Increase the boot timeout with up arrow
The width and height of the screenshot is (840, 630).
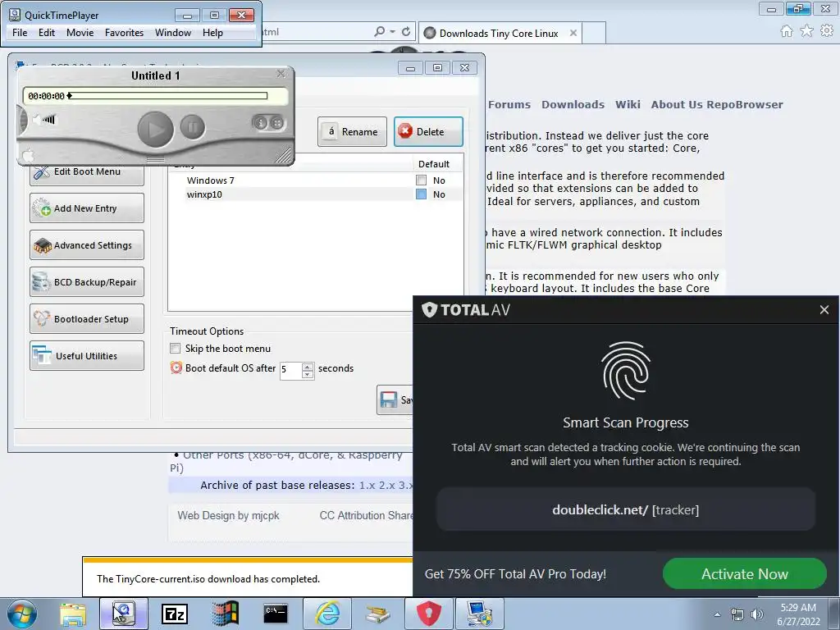308,367
